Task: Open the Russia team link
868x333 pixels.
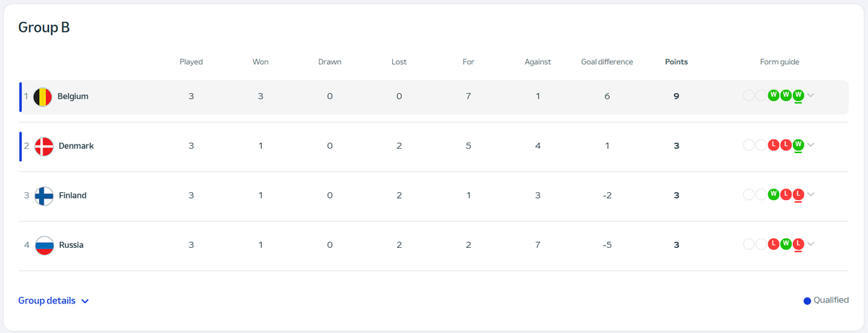Action: [x=71, y=245]
